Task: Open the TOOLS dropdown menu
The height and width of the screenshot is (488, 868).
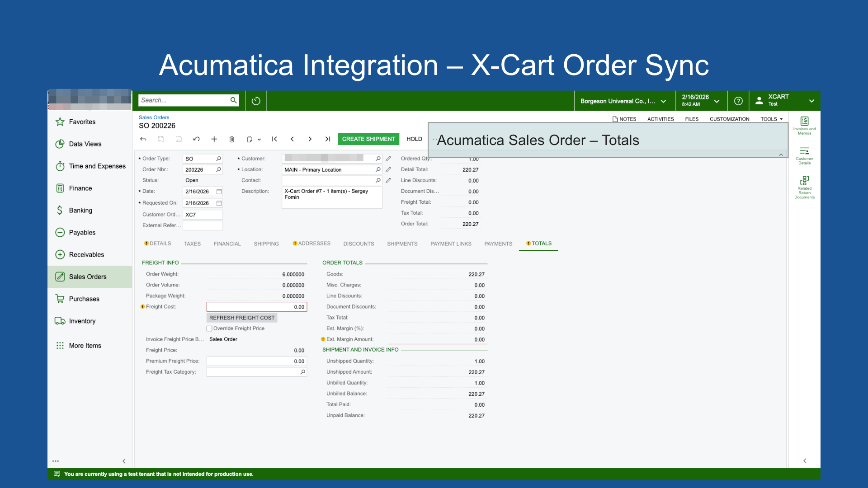Action: tap(771, 119)
